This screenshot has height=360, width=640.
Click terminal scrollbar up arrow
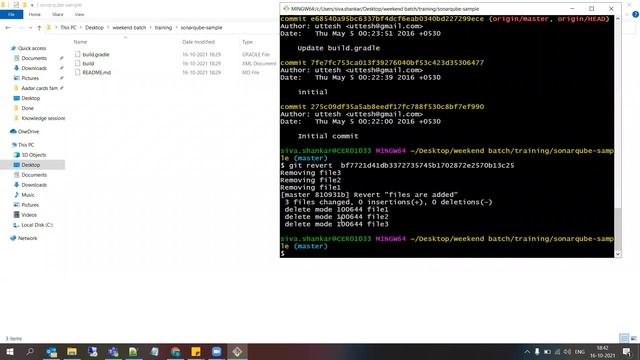coord(618,19)
